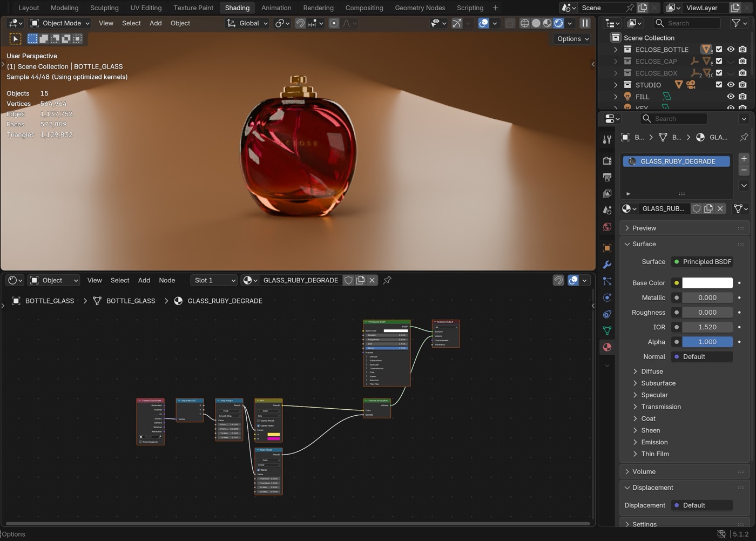Open the Tool properties tab
Screen dimensions: 756x541
tap(607, 139)
